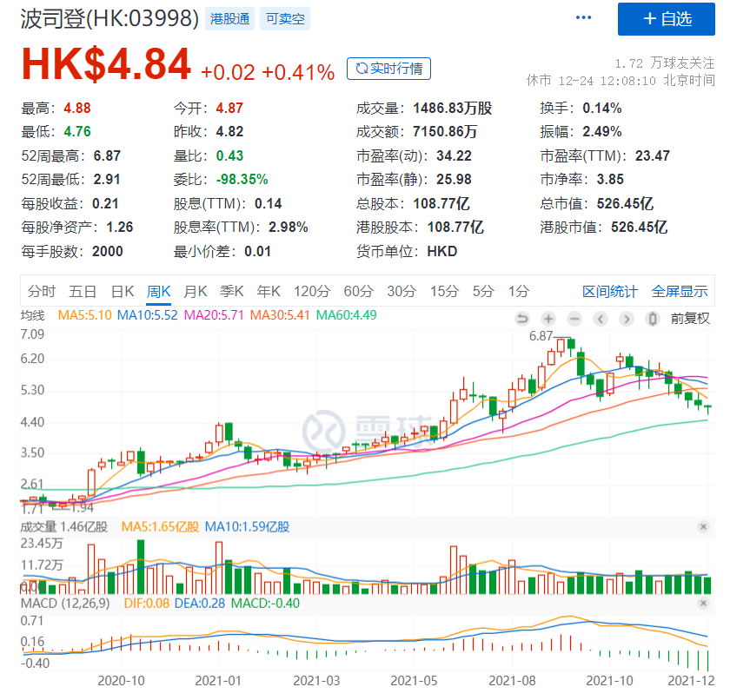Click the chart undo/reset arrow icon
This screenshot has width=750, height=700.
pyautogui.click(x=523, y=319)
